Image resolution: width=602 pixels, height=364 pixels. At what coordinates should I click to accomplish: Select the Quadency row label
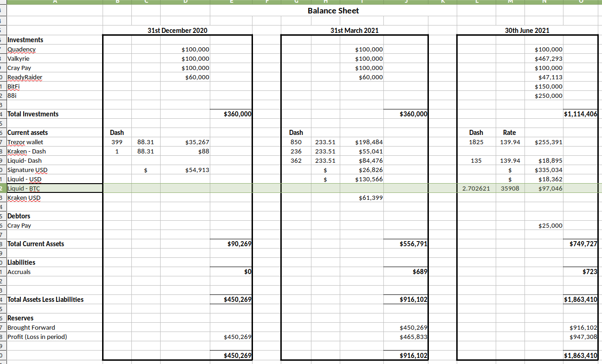[x=22, y=49]
